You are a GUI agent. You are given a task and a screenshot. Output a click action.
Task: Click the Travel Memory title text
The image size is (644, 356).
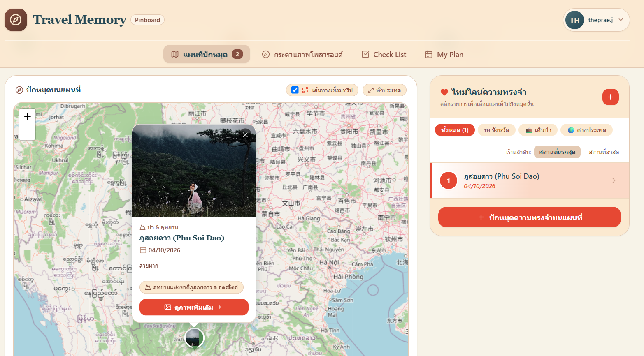pos(79,20)
